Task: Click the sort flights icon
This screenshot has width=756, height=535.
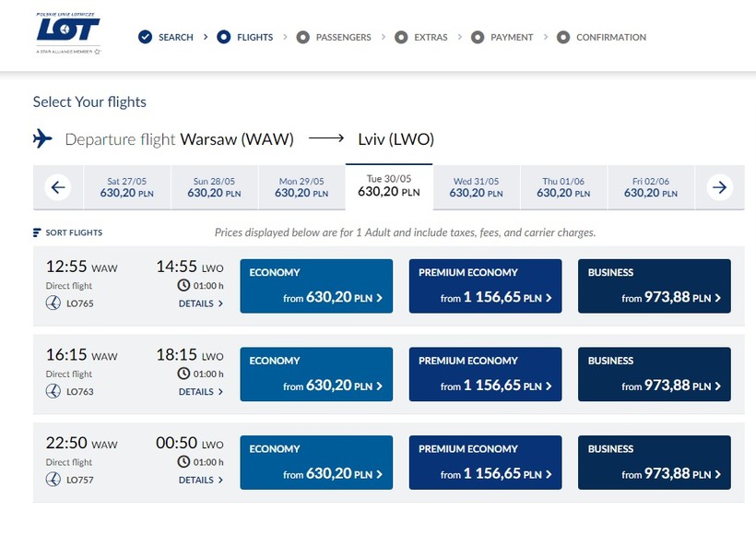Action: point(37,232)
